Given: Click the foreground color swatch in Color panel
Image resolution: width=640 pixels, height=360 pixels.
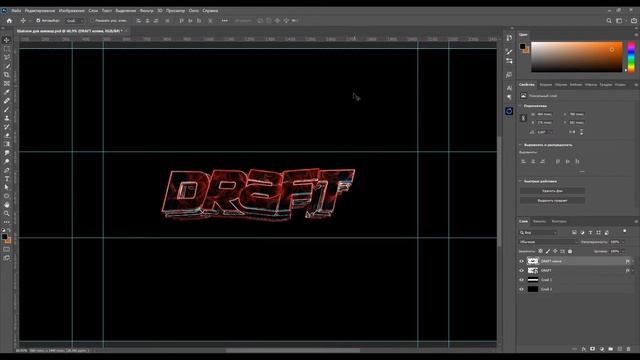Looking at the screenshot, I should point(522,47).
